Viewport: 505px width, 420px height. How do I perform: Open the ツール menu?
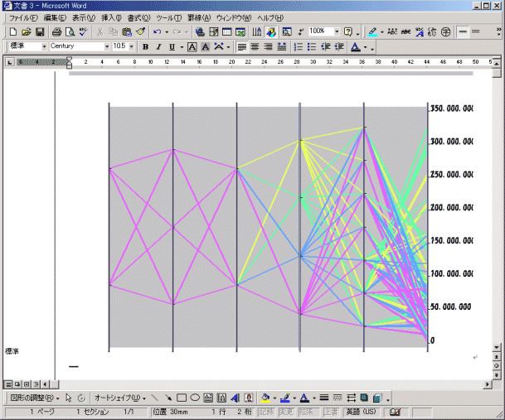[x=169, y=17]
